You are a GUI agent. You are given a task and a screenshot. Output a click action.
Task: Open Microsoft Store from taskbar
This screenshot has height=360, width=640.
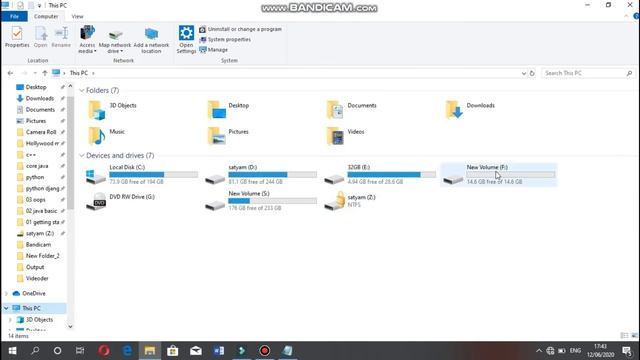(173, 351)
